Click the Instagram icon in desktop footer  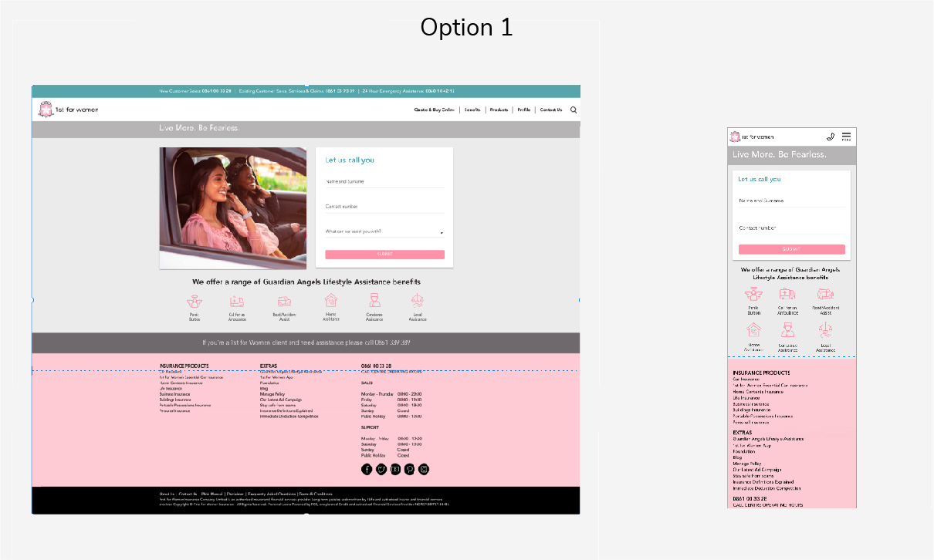tap(424, 469)
